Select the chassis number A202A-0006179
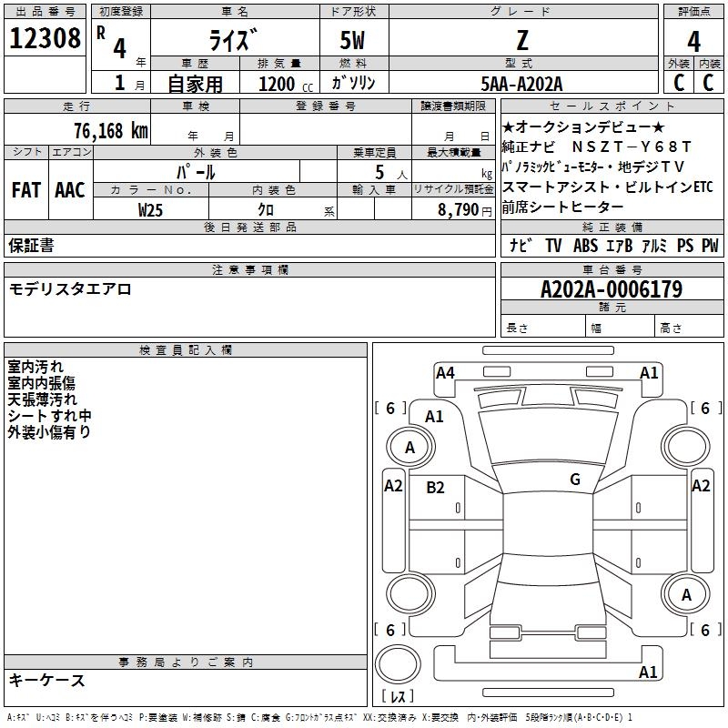Viewport: 728px width, 728px height. tap(612, 288)
